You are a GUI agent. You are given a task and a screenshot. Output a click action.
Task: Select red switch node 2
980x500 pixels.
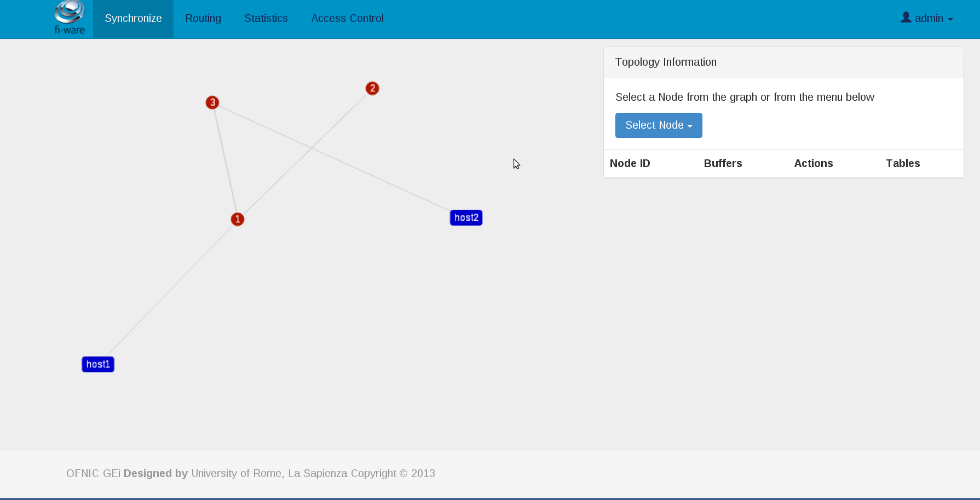click(x=372, y=88)
